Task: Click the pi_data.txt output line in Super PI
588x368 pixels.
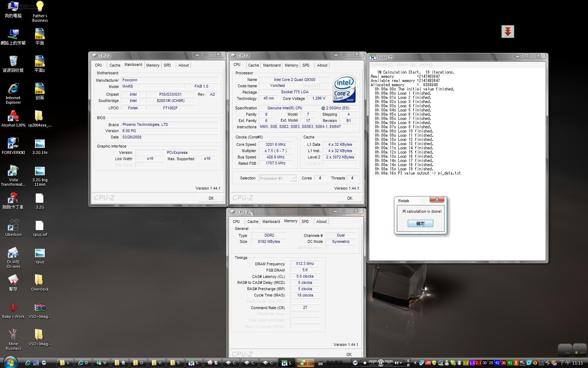Action: coord(418,173)
